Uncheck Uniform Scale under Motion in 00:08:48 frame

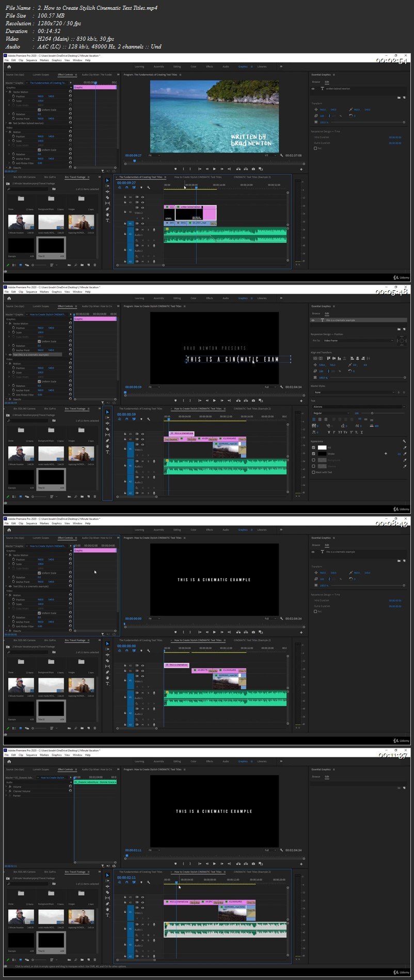coord(39,613)
